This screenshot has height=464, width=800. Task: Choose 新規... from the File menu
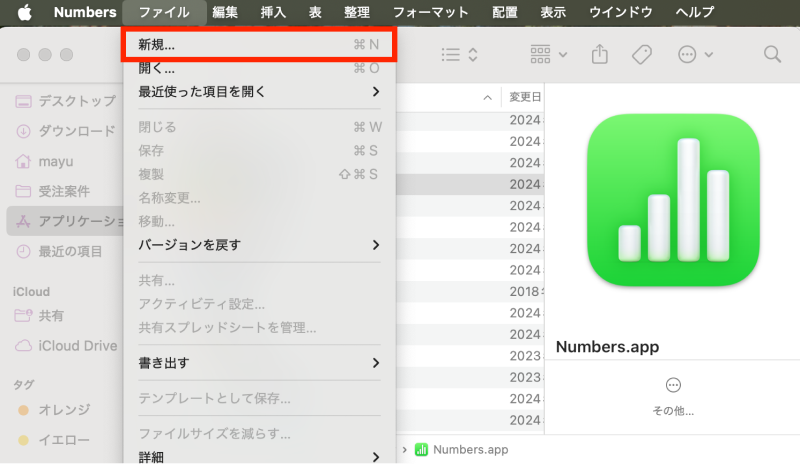(259, 45)
